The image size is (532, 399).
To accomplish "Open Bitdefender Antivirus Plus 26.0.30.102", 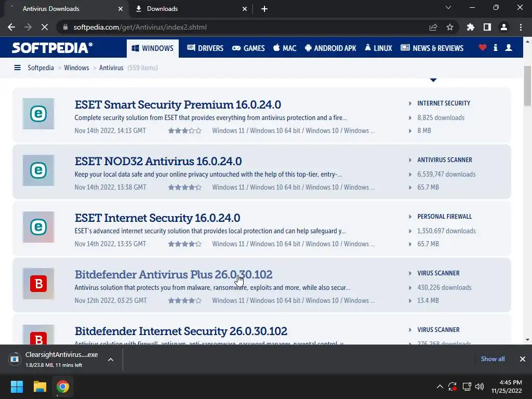I will click(x=174, y=274).
